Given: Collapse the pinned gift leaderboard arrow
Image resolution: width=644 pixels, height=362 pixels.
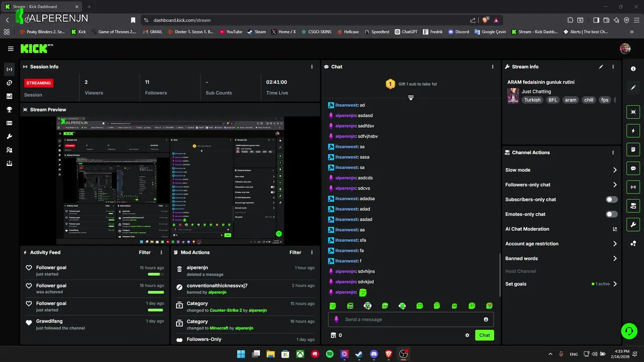Looking at the screenshot, I should coord(411,98).
